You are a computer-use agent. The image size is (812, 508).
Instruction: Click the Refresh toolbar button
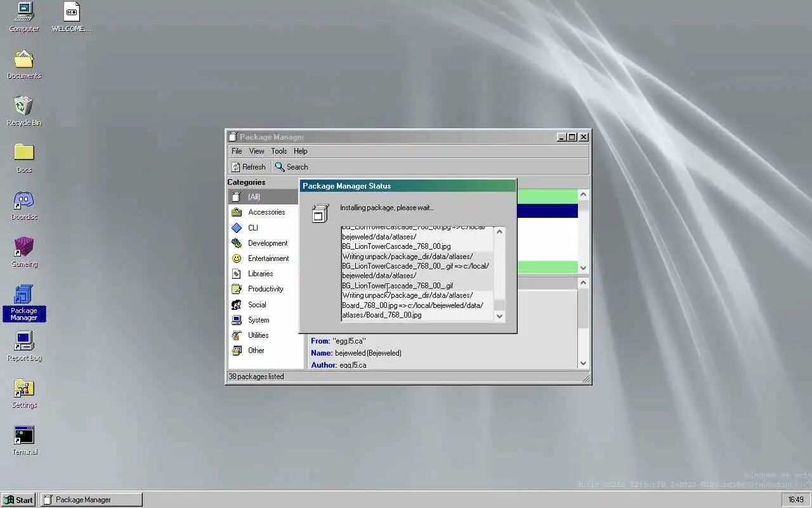point(248,167)
